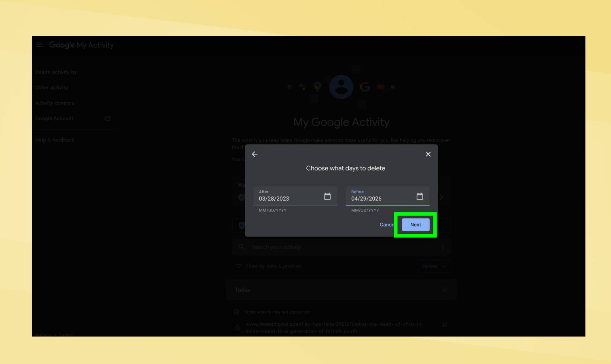This screenshot has height=364, width=611.
Task: Open the hamburger main menu
Action: pyautogui.click(x=39, y=45)
